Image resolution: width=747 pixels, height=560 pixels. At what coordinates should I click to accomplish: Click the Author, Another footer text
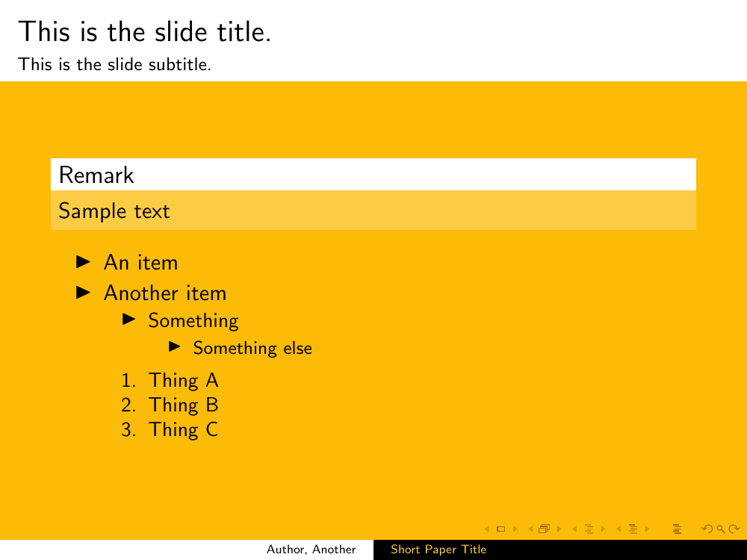pos(311,550)
